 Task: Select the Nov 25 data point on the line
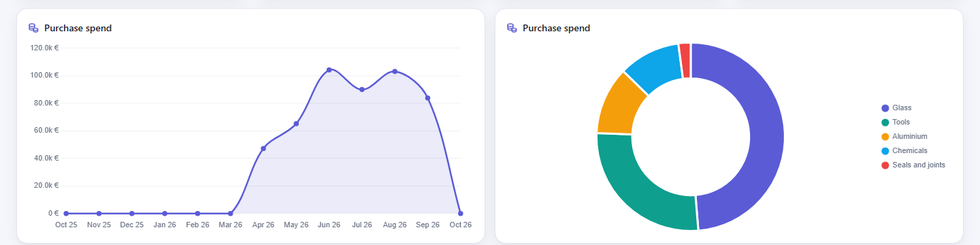(x=99, y=214)
